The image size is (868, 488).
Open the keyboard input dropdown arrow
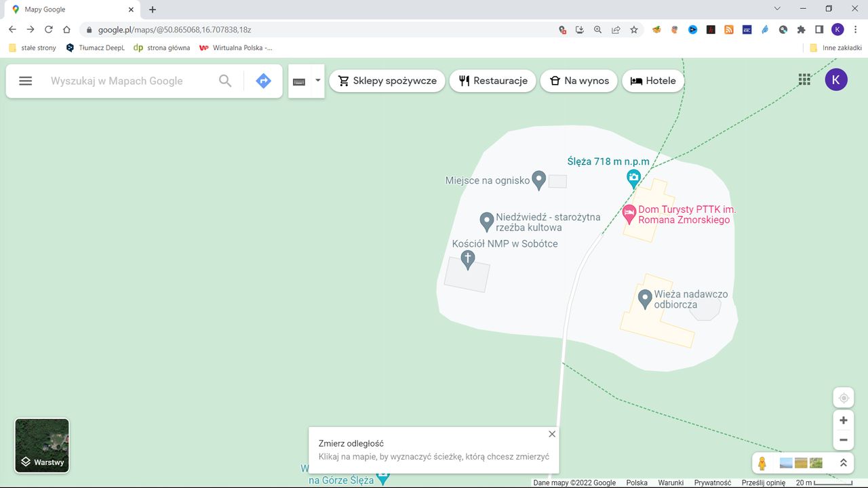[x=317, y=80]
